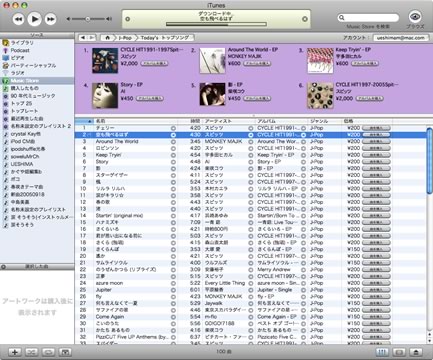
Task: Open the equalizer window
Action: (x=382, y=352)
